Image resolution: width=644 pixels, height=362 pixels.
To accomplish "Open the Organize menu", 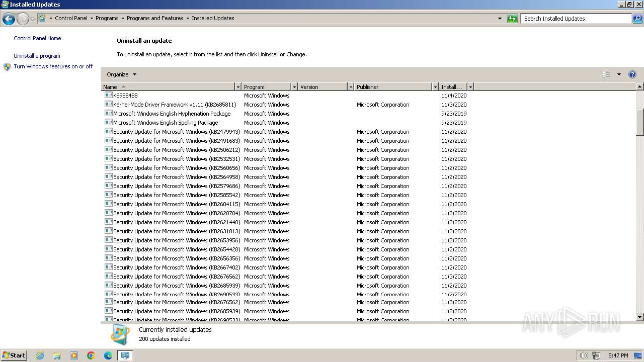I will [x=121, y=74].
